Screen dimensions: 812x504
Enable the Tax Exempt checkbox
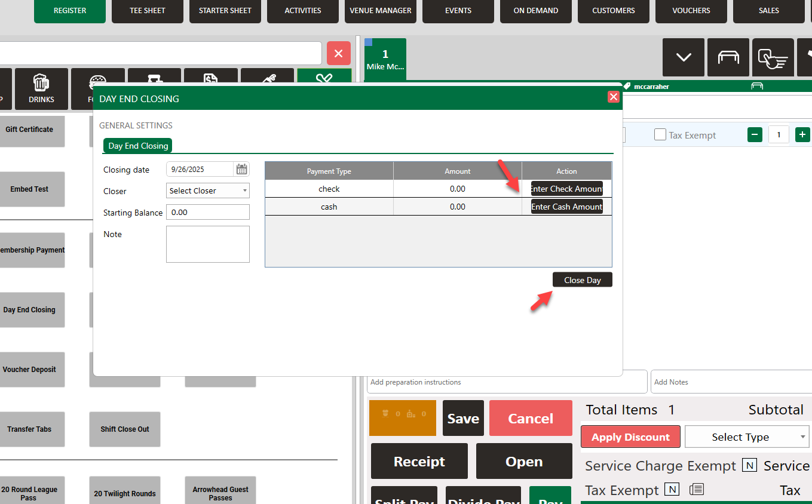660,135
